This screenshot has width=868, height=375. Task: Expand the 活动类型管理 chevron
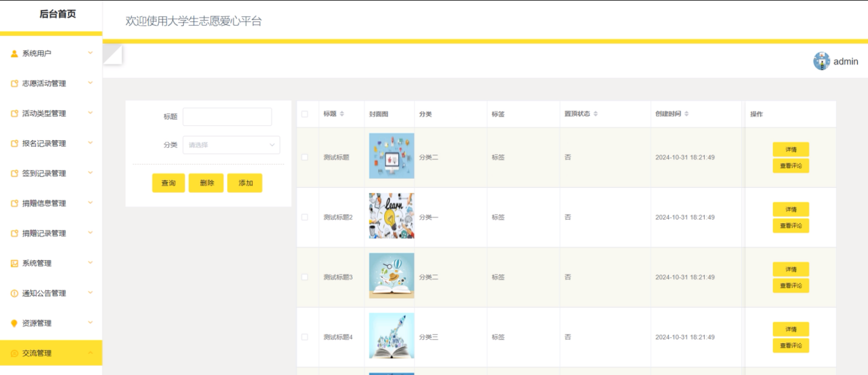point(91,113)
